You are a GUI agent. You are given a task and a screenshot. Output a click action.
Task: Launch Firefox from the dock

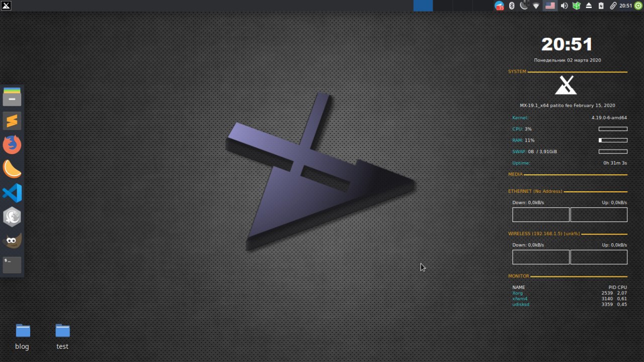(12, 145)
